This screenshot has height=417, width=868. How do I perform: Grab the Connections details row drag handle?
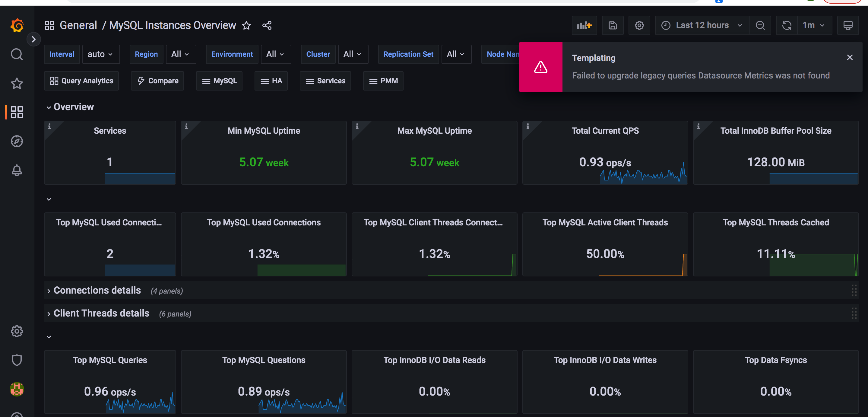click(x=854, y=291)
